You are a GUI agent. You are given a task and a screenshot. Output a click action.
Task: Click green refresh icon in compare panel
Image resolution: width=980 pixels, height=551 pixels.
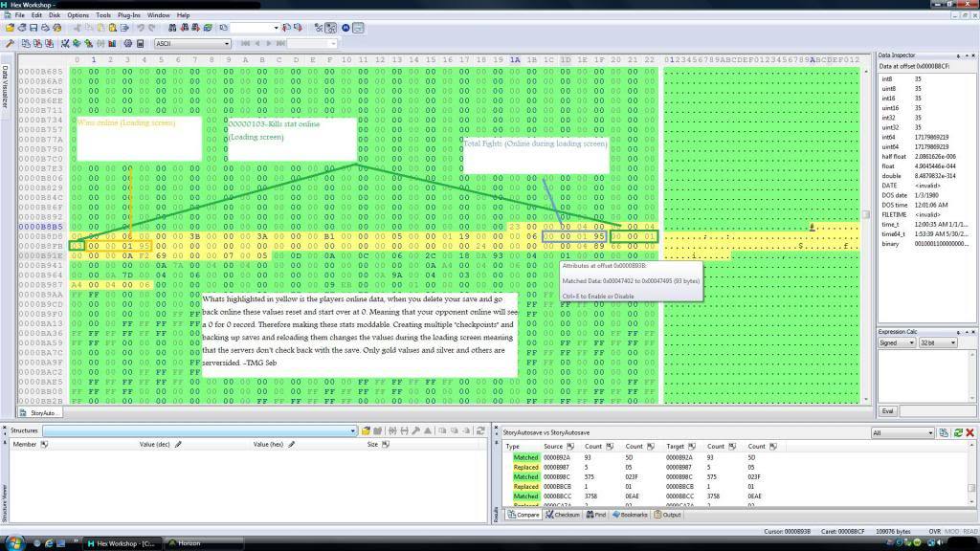point(958,433)
